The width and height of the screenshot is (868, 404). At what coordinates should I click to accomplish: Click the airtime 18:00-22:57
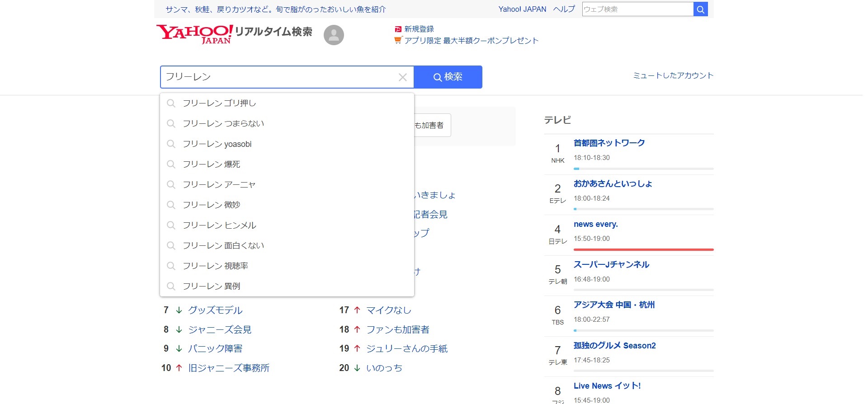(592, 319)
